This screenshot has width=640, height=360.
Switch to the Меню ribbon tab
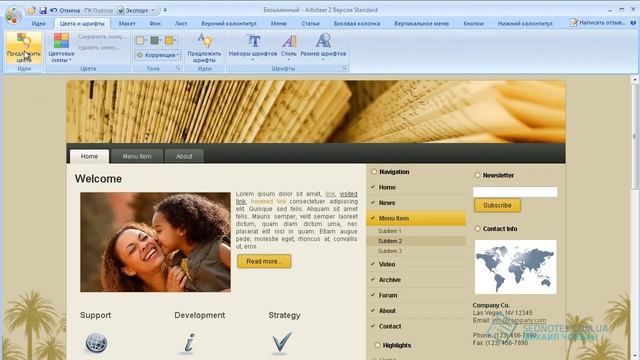279,24
